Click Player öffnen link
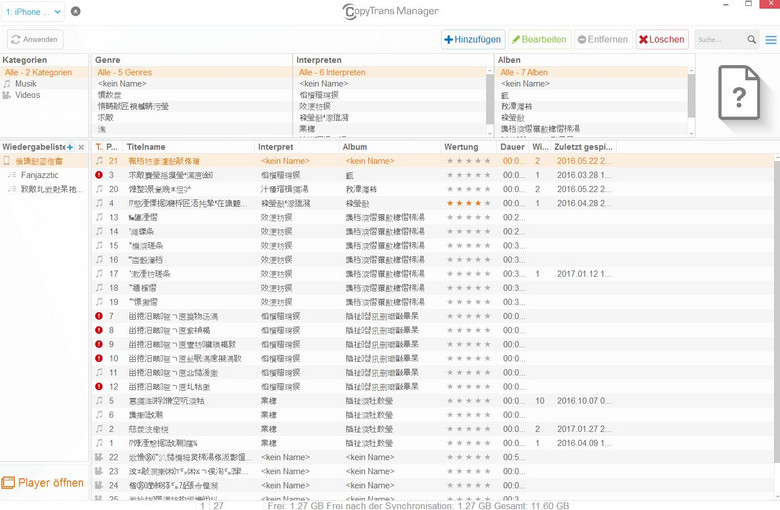The image size is (780, 510). (51, 483)
